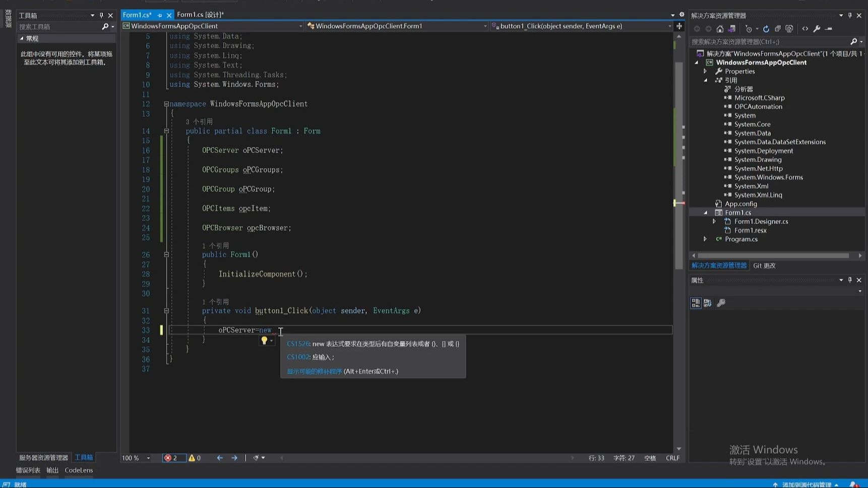This screenshot has height=488, width=868.
Task: Select OPCAutomation reference
Action: (758, 107)
